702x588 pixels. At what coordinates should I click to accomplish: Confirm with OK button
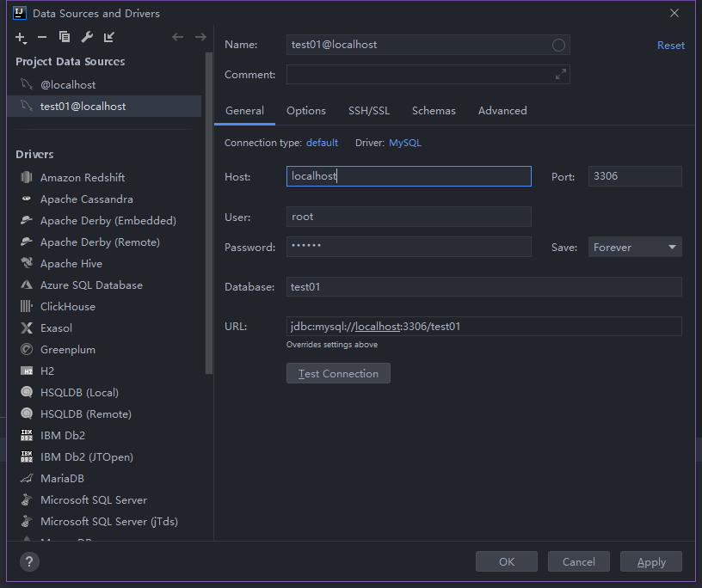pyautogui.click(x=507, y=561)
